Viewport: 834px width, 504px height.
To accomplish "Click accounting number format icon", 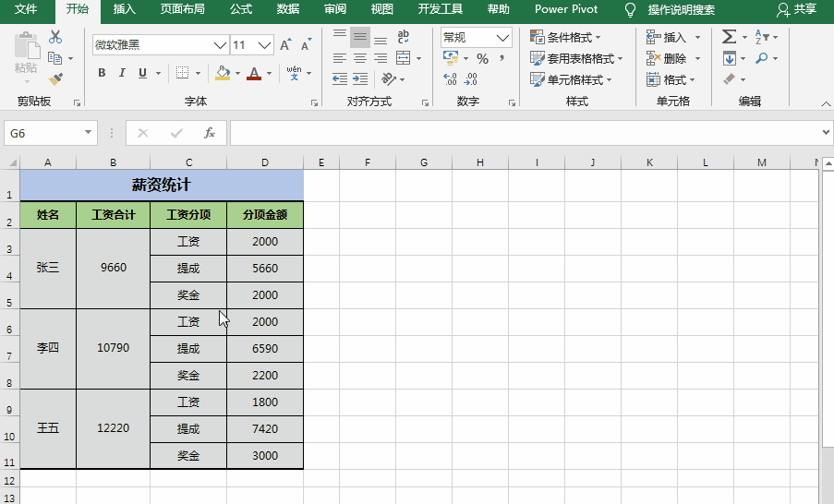I will click(x=451, y=57).
